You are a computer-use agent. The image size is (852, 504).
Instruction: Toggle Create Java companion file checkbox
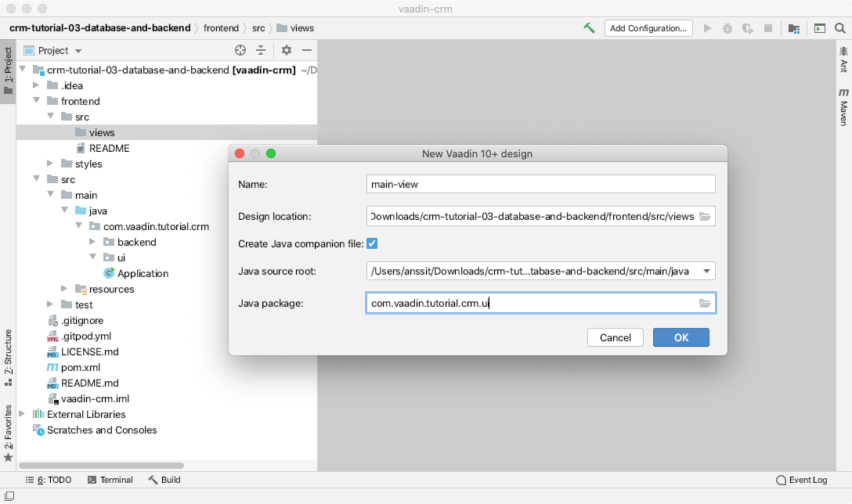click(372, 243)
